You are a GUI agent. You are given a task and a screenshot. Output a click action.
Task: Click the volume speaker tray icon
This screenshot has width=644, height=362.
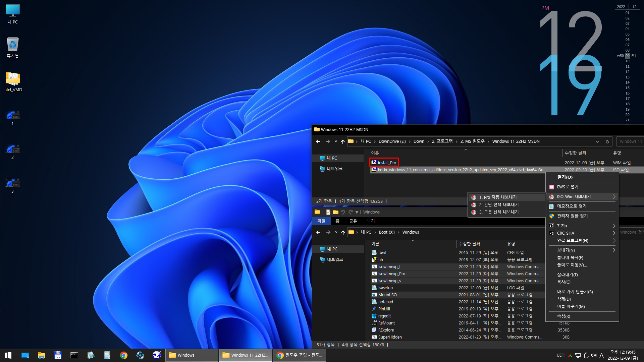pyautogui.click(x=594, y=355)
